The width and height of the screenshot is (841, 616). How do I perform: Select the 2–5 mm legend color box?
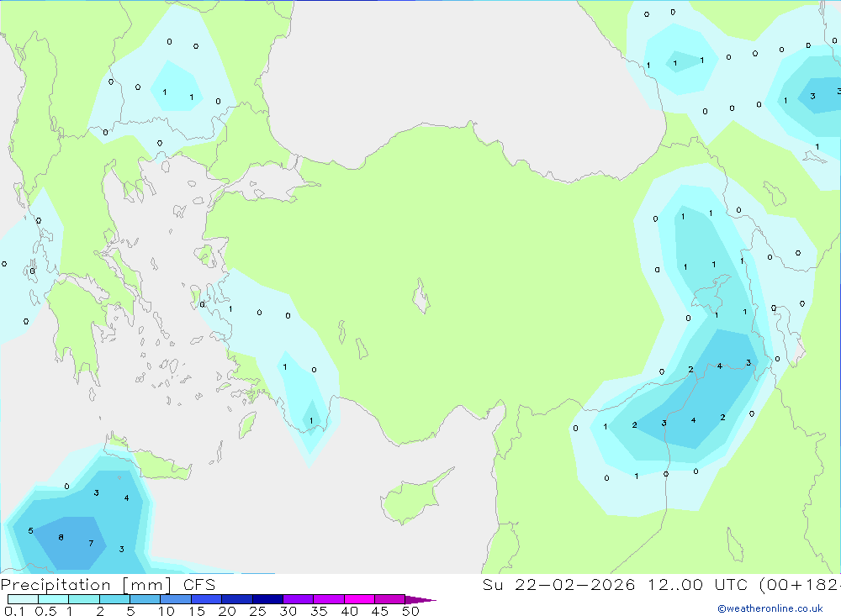tap(114, 599)
